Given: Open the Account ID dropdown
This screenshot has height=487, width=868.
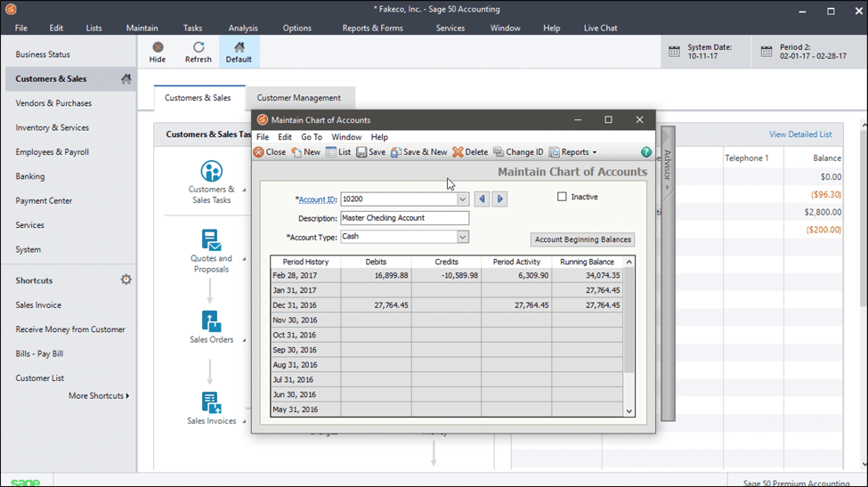Looking at the screenshot, I should click(x=462, y=199).
